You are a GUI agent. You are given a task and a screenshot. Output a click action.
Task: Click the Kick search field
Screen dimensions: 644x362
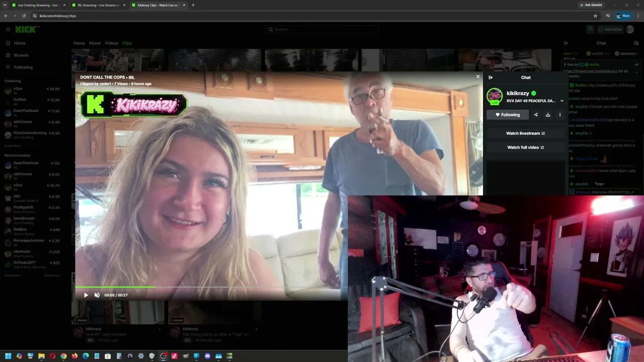tap(322, 30)
